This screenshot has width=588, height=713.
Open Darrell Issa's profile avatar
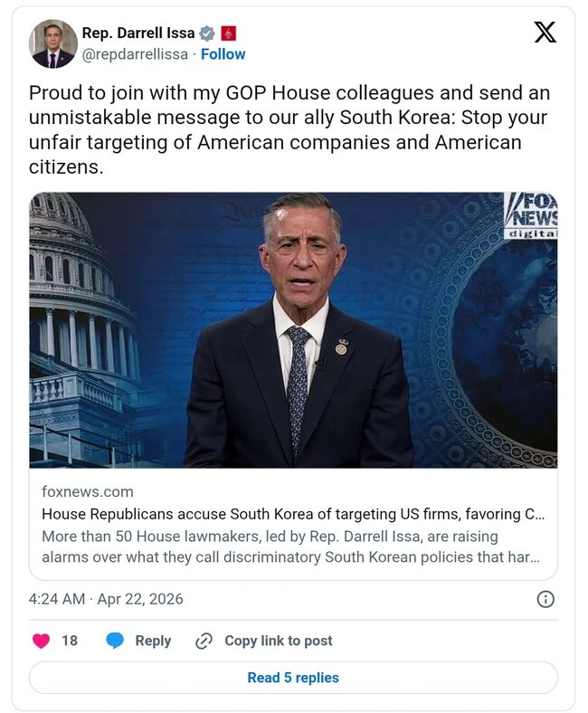coord(52,43)
